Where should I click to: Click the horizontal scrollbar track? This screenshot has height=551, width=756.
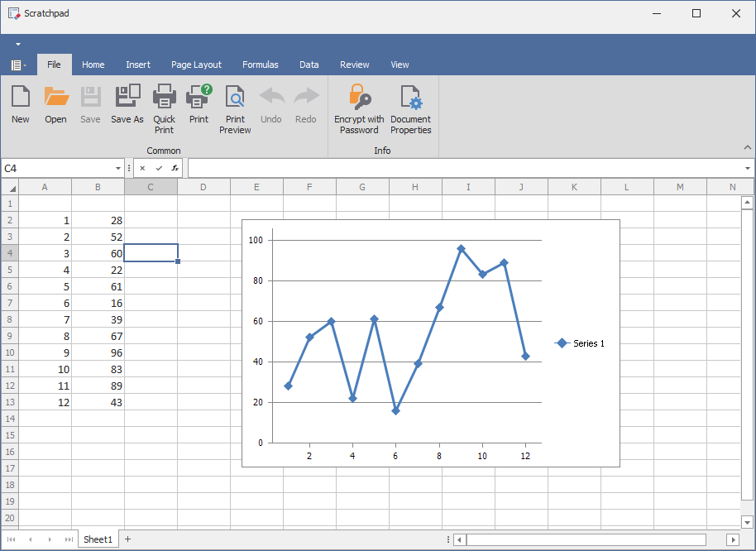point(587,539)
